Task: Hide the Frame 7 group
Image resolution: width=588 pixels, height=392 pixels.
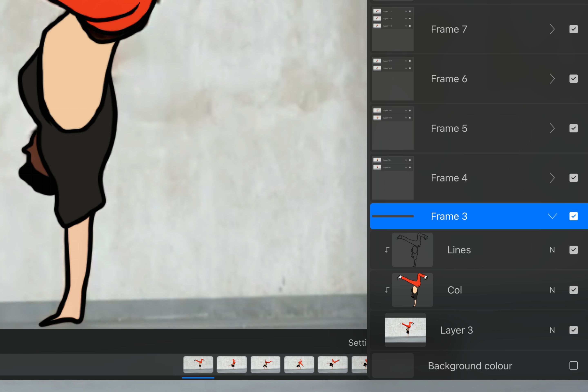Action: (x=573, y=29)
